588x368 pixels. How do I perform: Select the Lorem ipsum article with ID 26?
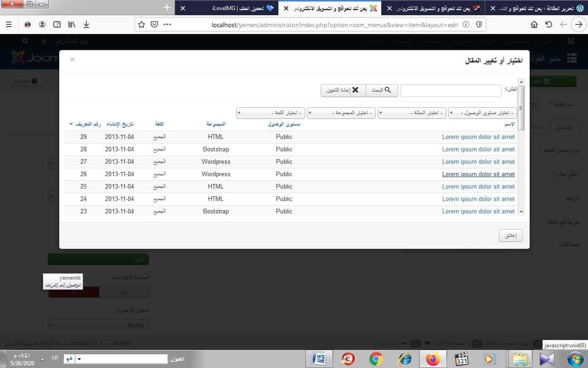[x=478, y=174]
